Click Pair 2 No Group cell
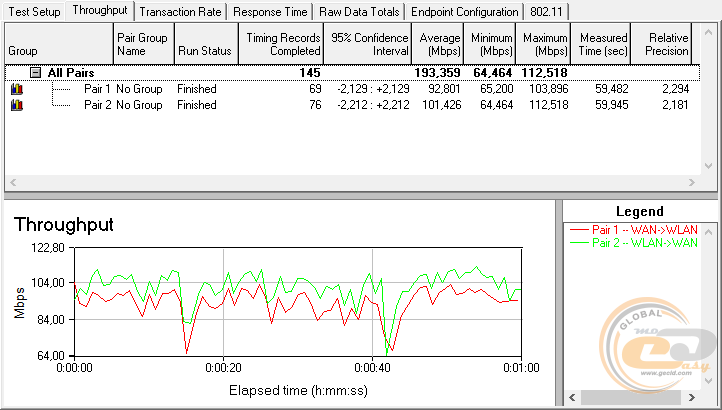Screen dimensions: 722x410 point(139,105)
